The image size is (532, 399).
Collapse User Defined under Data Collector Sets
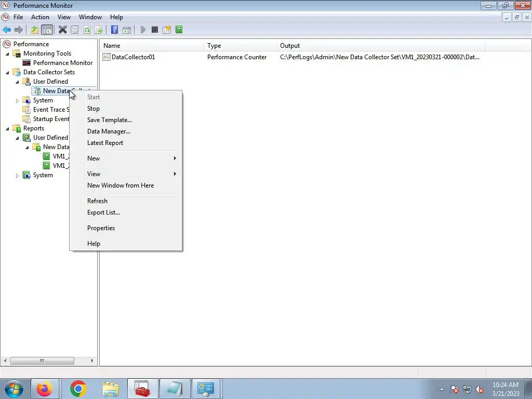click(x=17, y=82)
